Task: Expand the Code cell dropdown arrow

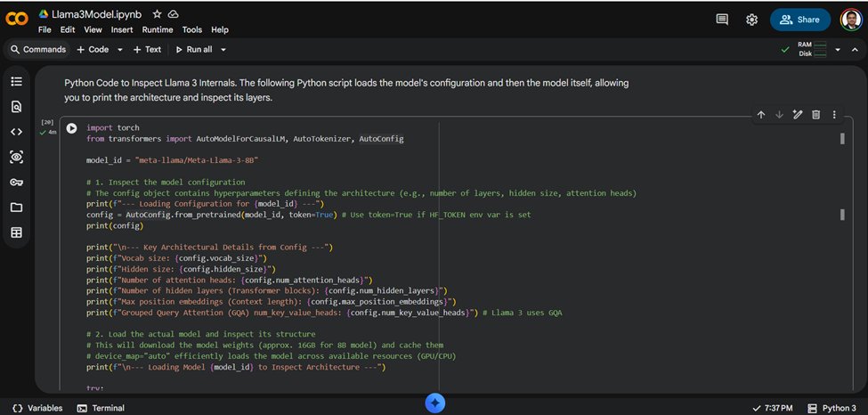Action: coord(119,49)
